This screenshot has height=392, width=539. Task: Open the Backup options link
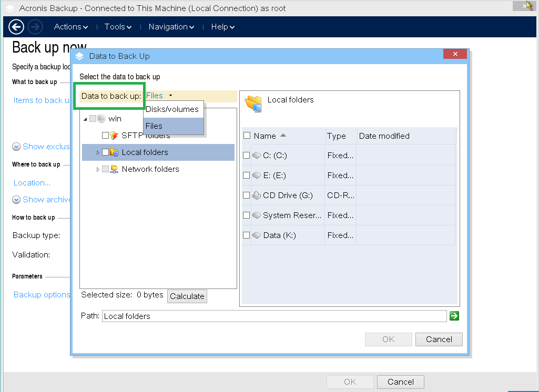[x=42, y=295]
